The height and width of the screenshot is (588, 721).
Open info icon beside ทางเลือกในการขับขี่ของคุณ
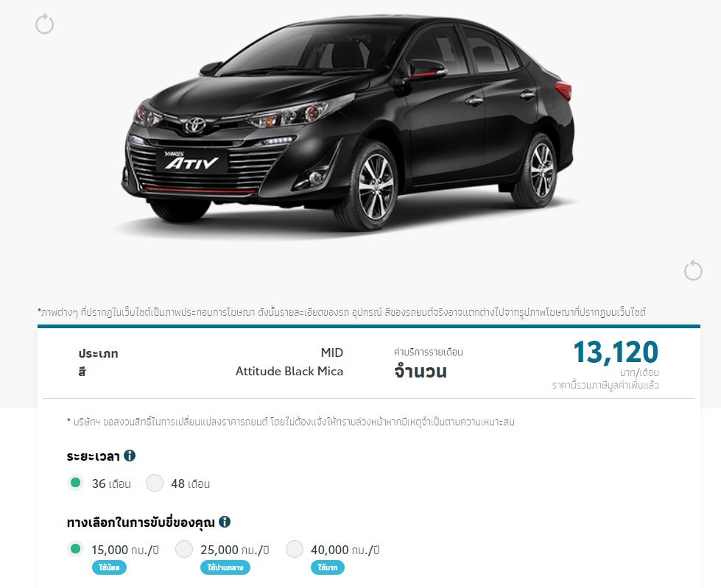pos(225,521)
